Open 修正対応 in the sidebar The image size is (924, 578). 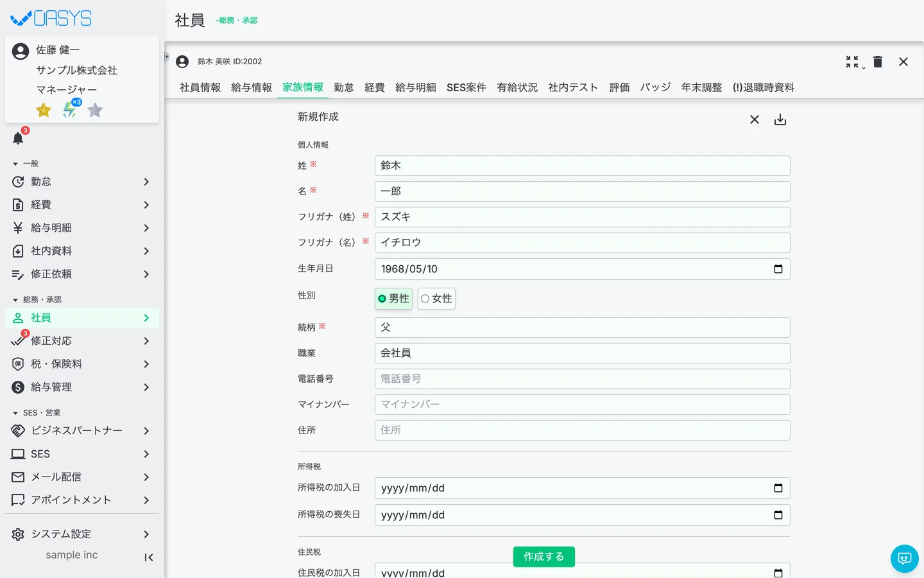[x=82, y=341]
